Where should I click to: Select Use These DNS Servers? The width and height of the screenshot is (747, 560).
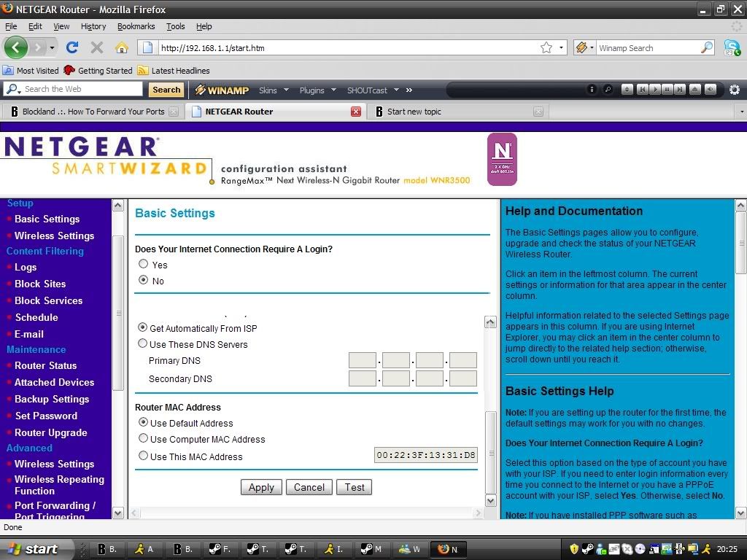coord(142,343)
